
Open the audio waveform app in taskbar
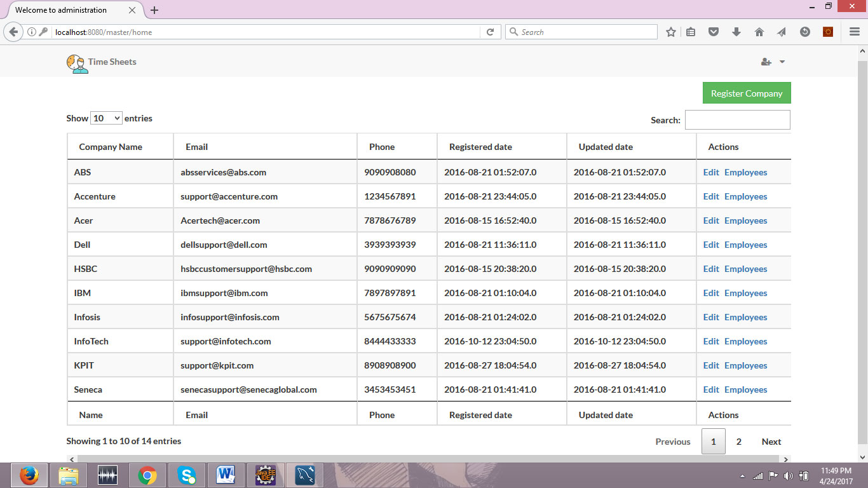click(x=108, y=475)
